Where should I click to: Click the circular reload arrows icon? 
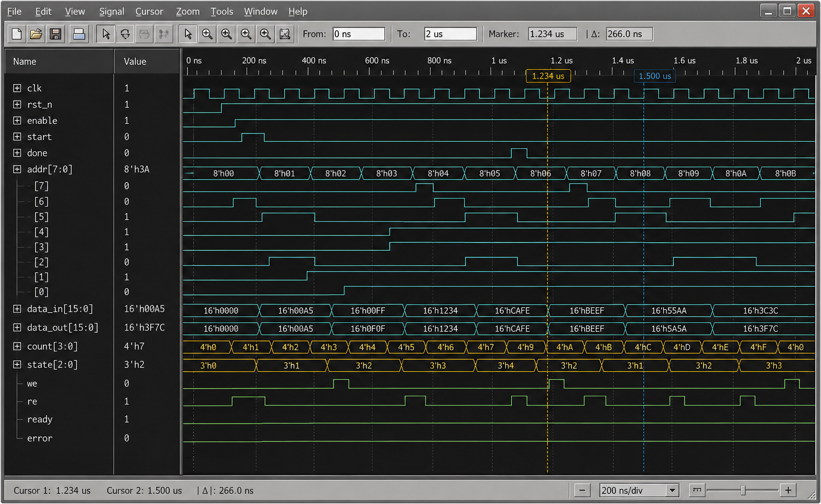click(x=125, y=34)
